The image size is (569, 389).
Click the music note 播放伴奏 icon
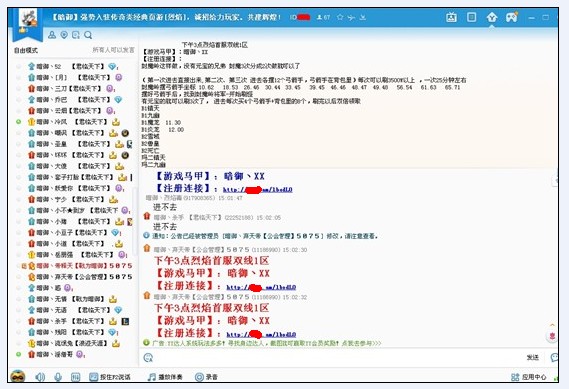point(152,377)
